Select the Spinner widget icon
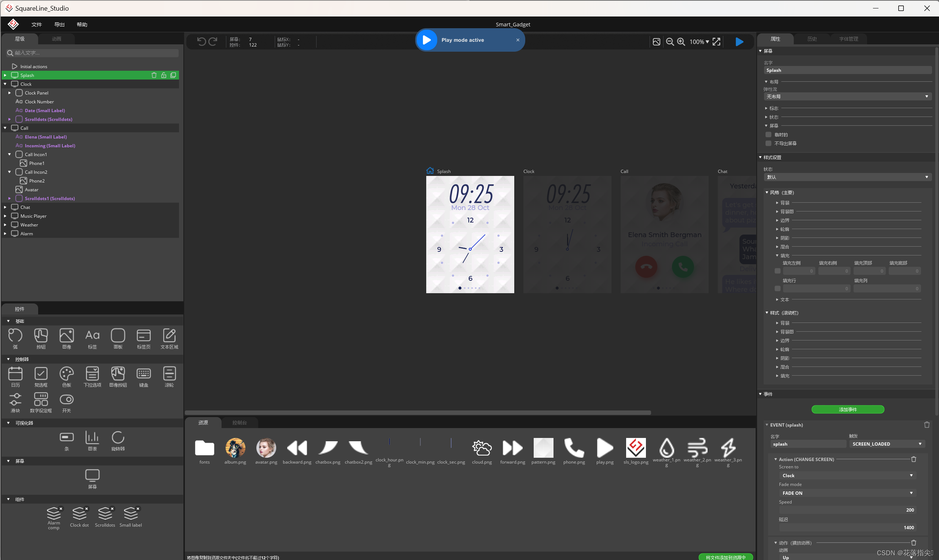The image size is (939, 560). [x=118, y=437]
